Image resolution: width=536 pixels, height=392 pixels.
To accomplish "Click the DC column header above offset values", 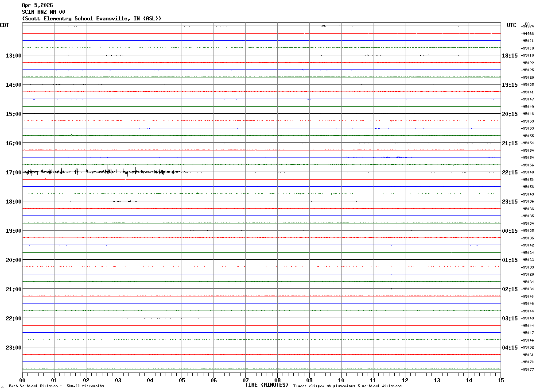I will [527, 24].
